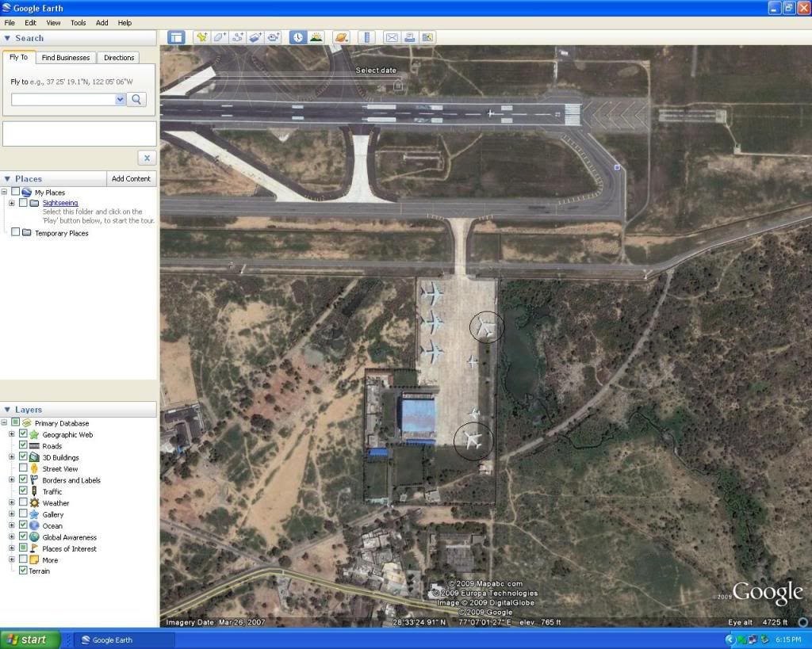Screen dimensions: 812x649
Task: Click the search magnifier button
Action: pos(136,99)
